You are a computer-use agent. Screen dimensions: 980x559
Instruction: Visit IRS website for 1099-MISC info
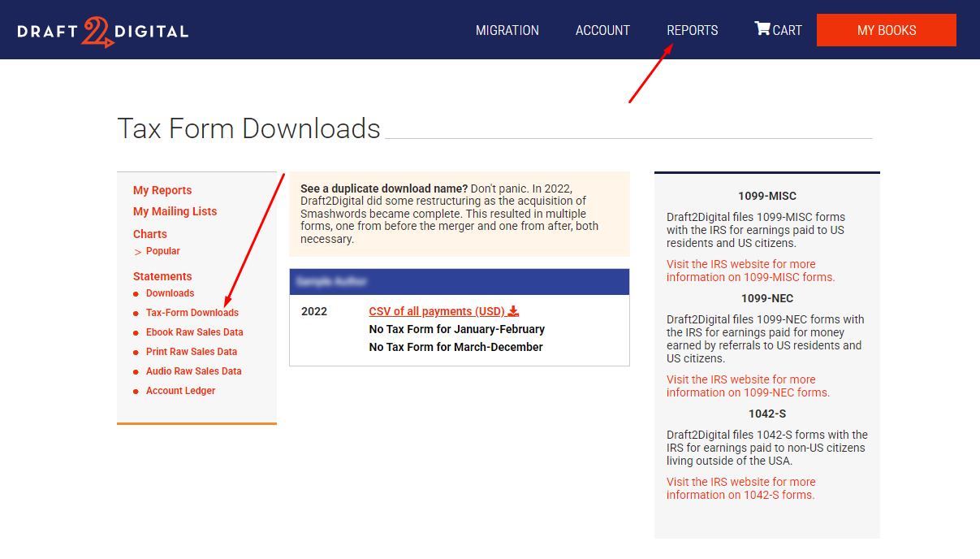pyautogui.click(x=751, y=271)
